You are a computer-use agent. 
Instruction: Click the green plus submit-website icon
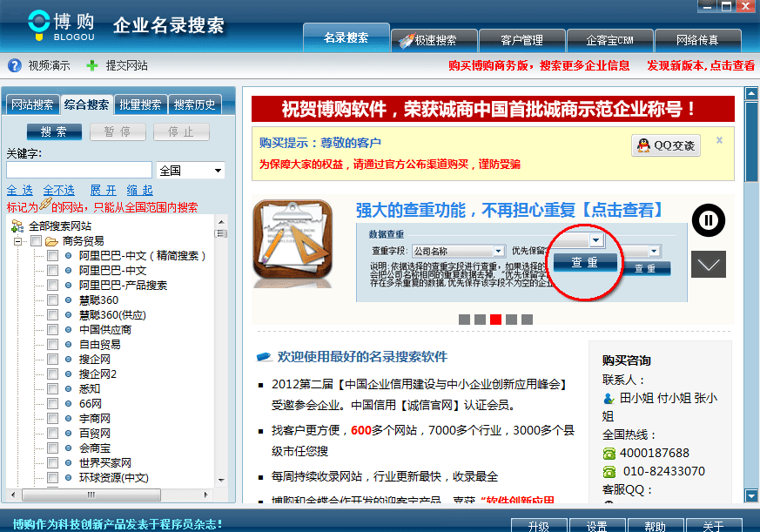91,65
